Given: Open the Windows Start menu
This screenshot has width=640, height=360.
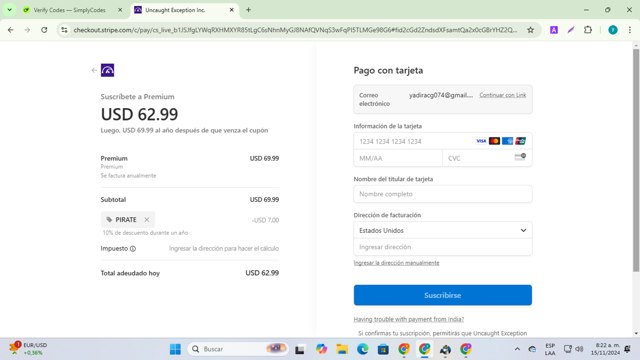Looking at the screenshot, I should [176, 349].
